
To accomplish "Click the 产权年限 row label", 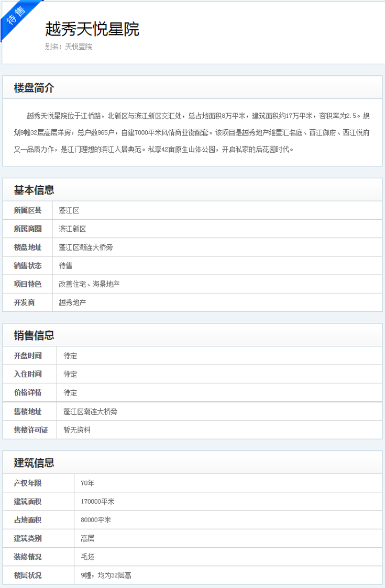I will pos(27,483).
